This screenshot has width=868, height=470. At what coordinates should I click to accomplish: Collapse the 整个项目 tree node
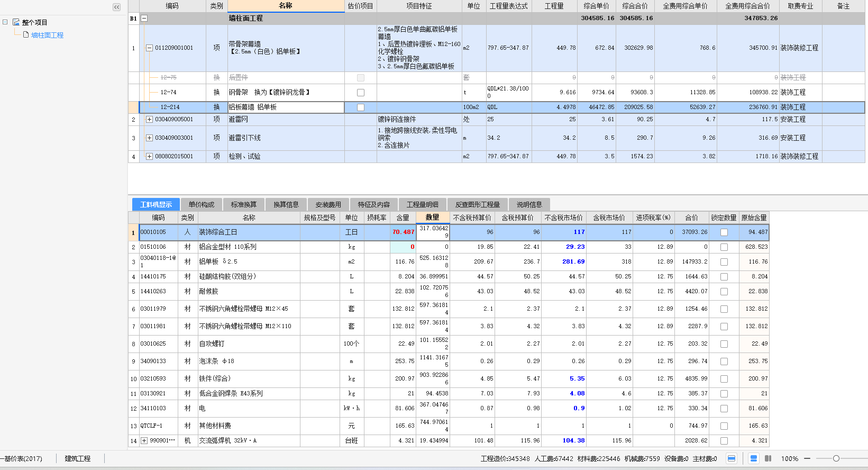click(5, 22)
